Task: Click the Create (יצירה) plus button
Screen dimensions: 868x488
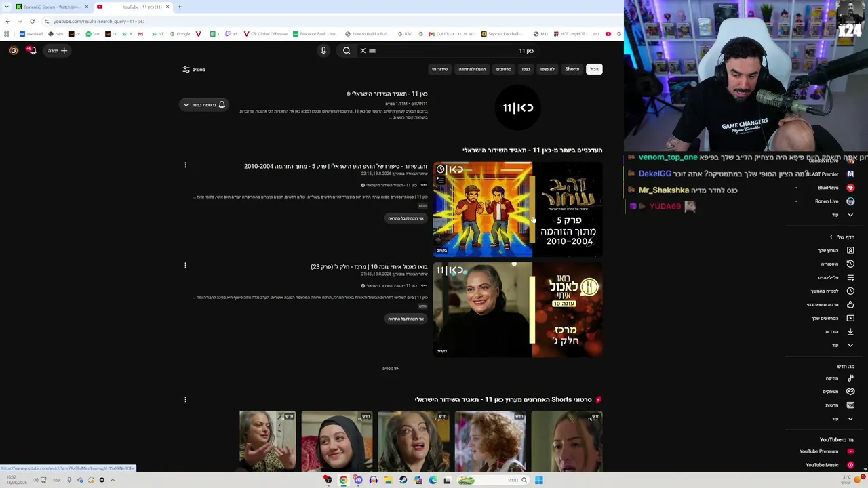Action: 58,51
